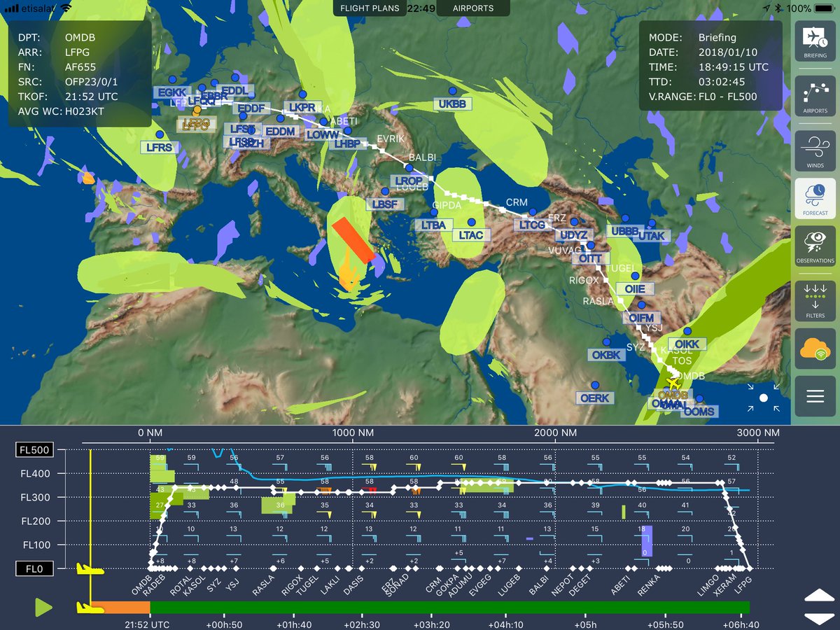Tap the TTD 03:02:45 value

[x=721, y=82]
